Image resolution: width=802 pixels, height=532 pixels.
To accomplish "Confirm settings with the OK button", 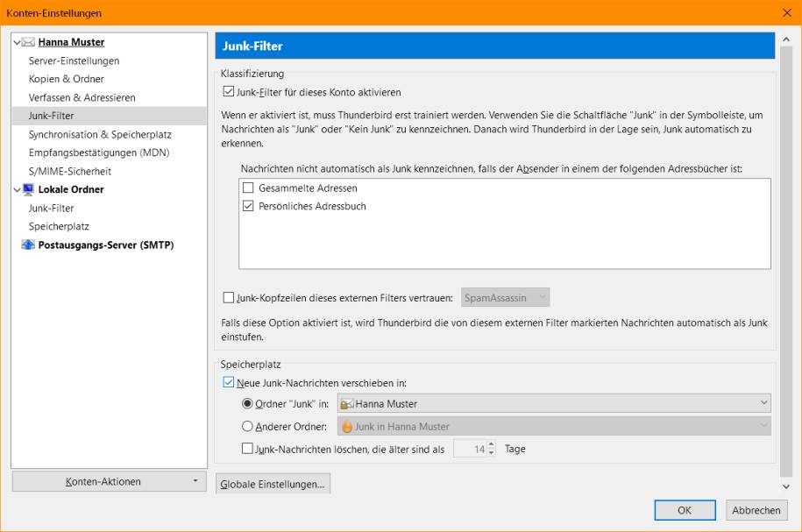I will click(x=685, y=510).
